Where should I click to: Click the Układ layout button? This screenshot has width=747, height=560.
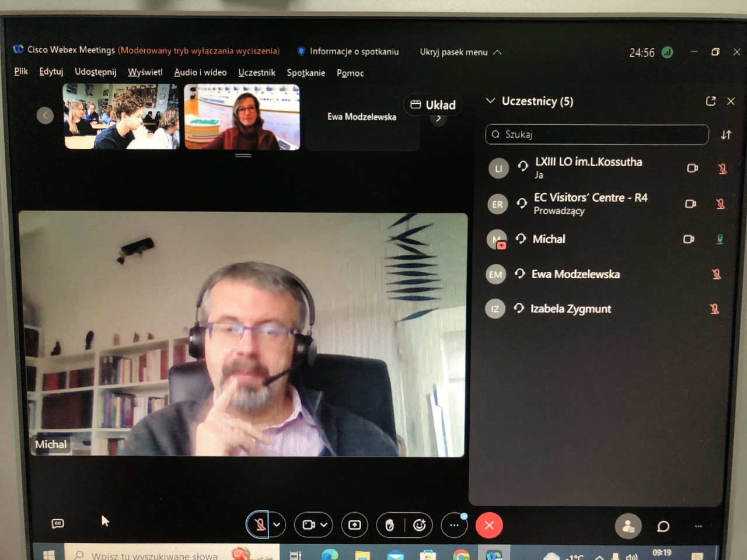pos(432,105)
